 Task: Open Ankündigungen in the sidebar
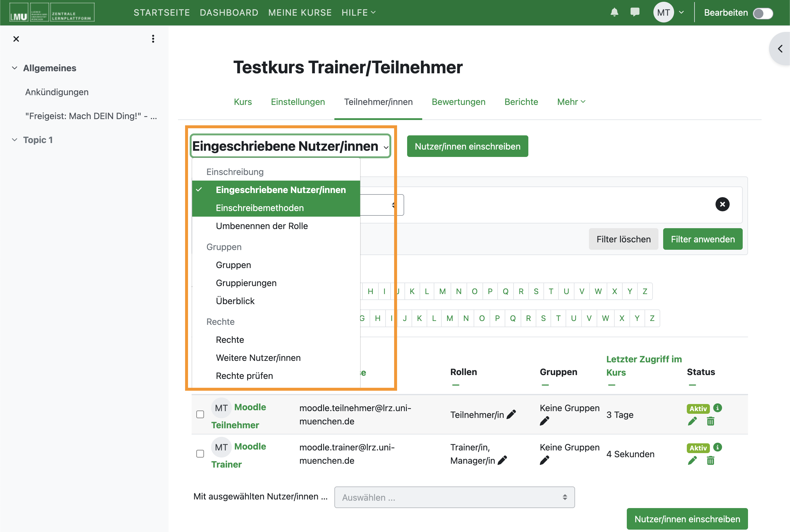tap(57, 92)
